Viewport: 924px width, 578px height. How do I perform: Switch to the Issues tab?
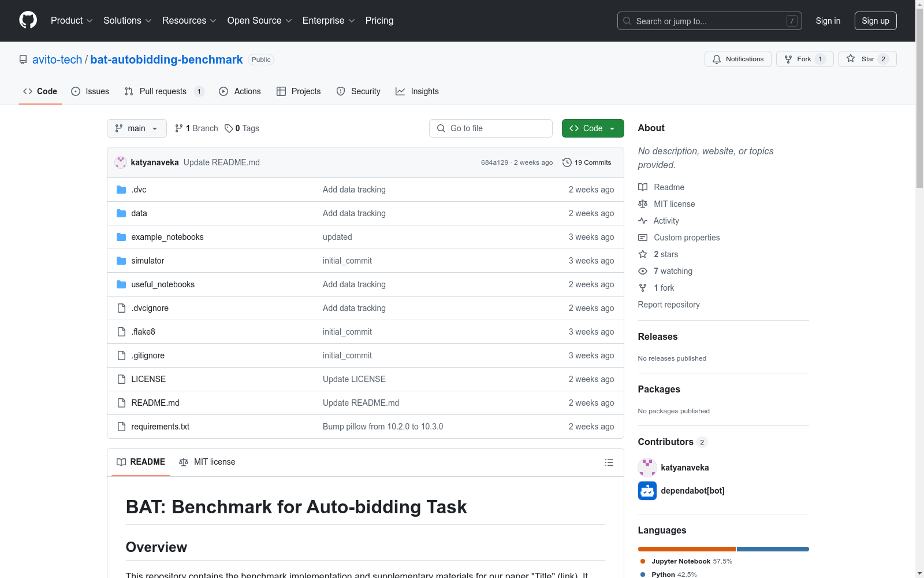(90, 91)
